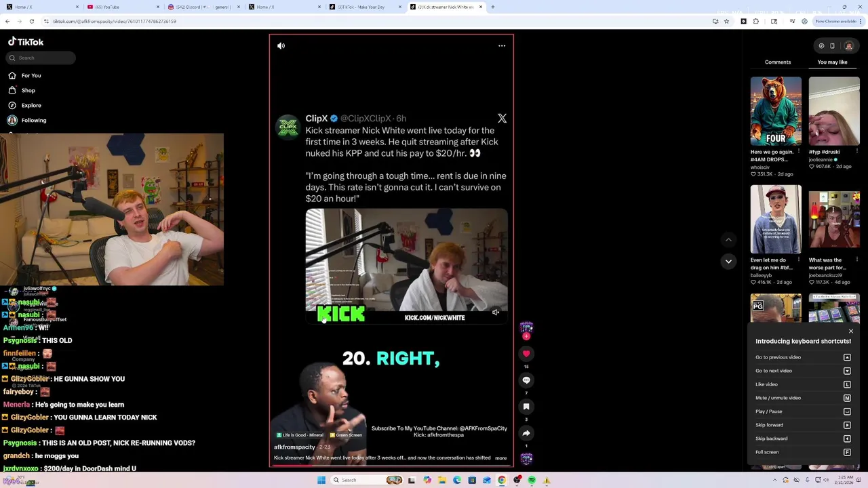Screen dimensions: 868x488
Task: Go back in Chrome browser
Action: coord(7,21)
